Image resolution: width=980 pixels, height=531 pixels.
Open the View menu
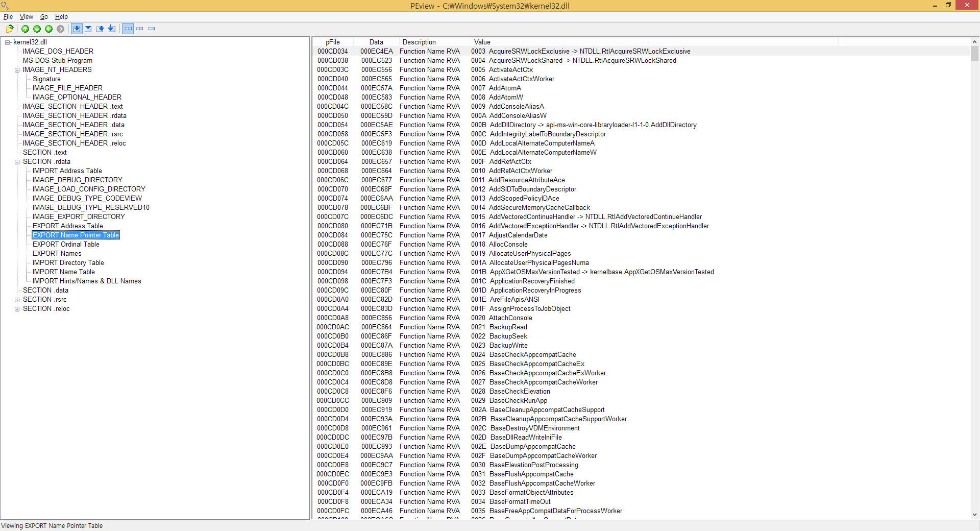(x=27, y=17)
